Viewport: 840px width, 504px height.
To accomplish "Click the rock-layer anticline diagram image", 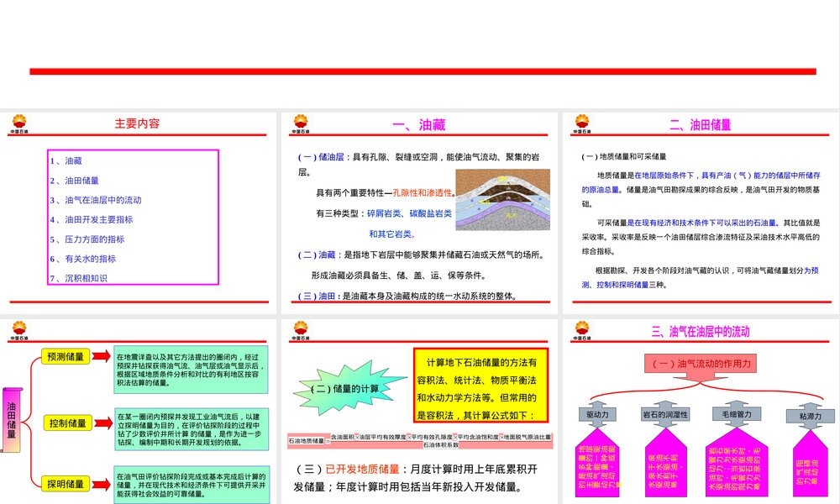I will [x=502, y=199].
